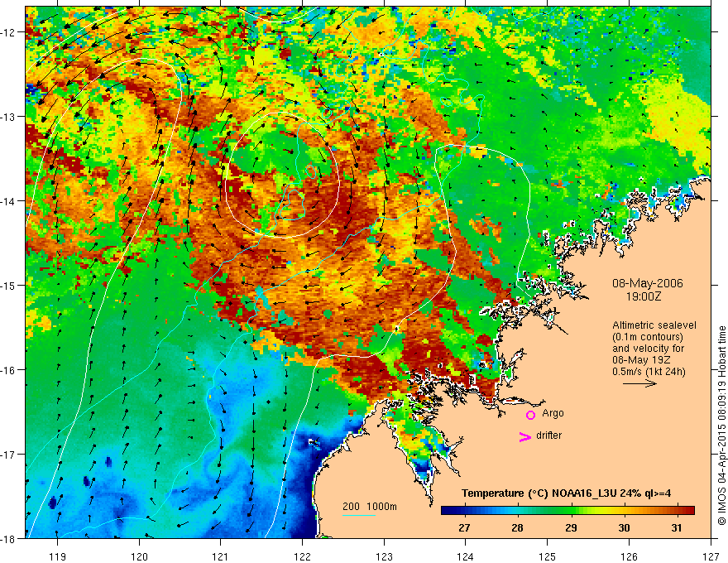Viewport: 728px width, 563px height.
Task: Click the '19:00Z' time label
Action: pyautogui.click(x=644, y=296)
